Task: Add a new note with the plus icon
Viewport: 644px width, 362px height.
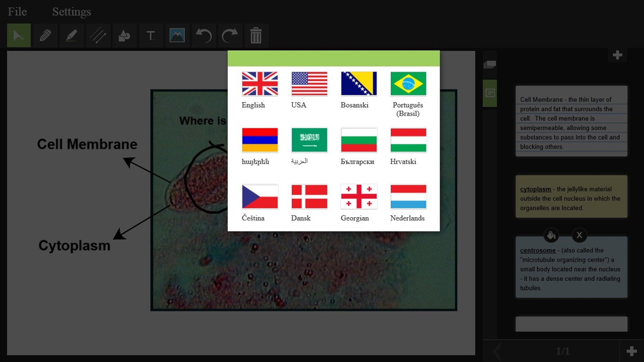Action: click(617, 55)
